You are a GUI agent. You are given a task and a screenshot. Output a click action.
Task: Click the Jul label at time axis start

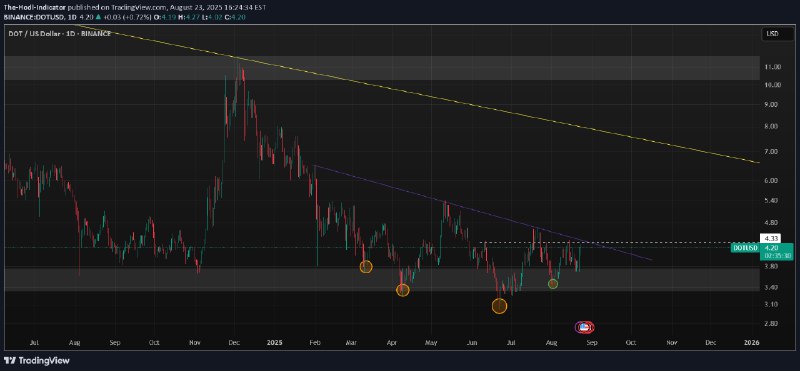(34, 342)
